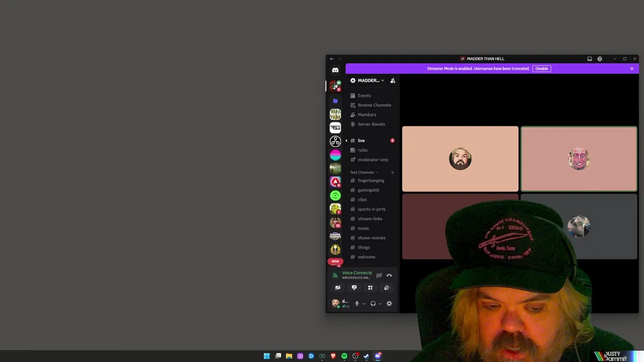644x362 pixels.
Task: Open the things channel
Action: pyautogui.click(x=372, y=247)
